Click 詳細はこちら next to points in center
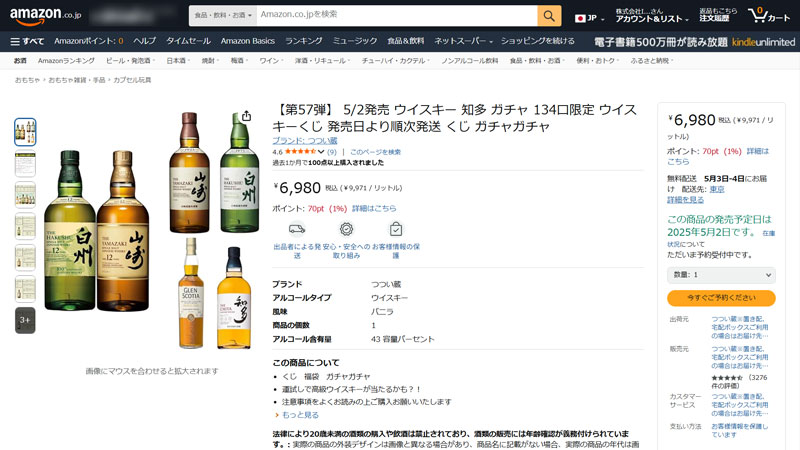The image size is (800, 450). 374,209
